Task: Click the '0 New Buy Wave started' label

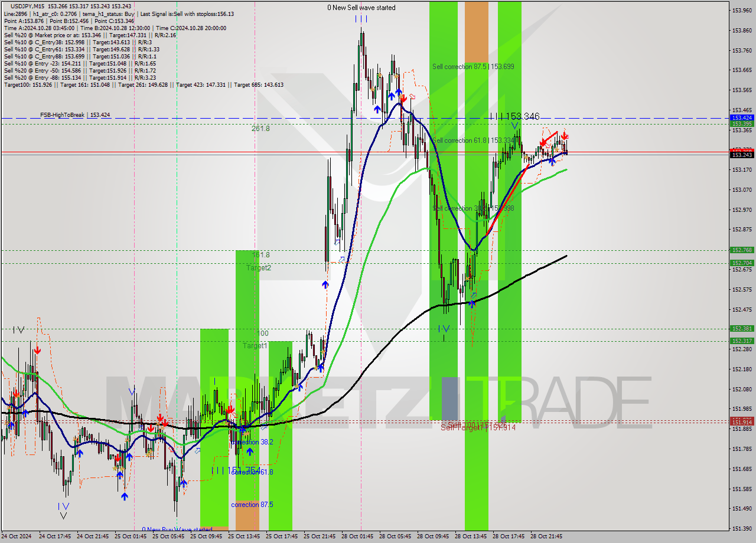Action: (176, 529)
